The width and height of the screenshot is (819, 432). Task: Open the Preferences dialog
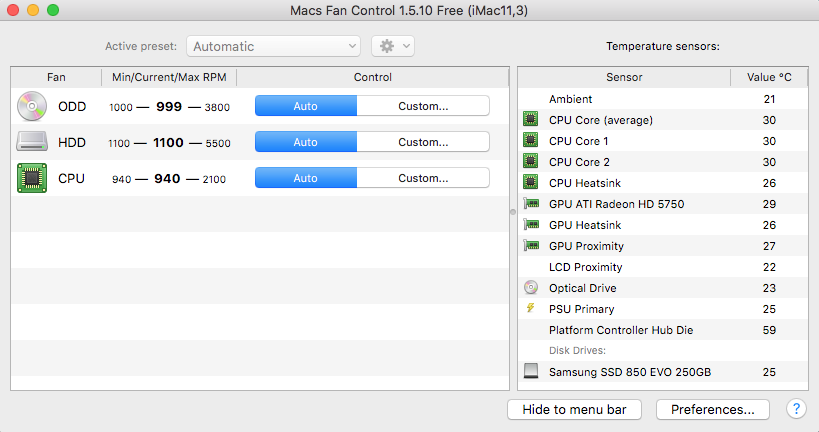(x=712, y=409)
